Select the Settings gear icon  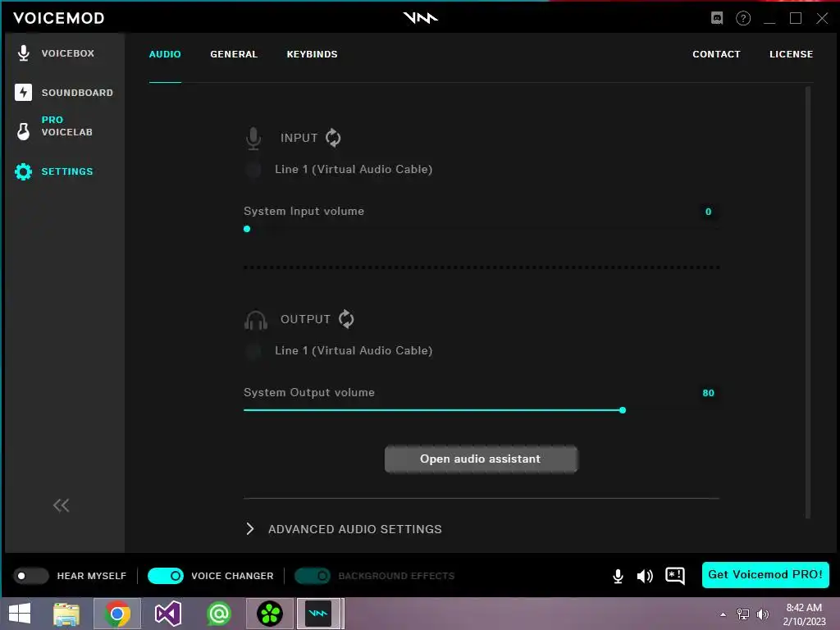point(23,171)
